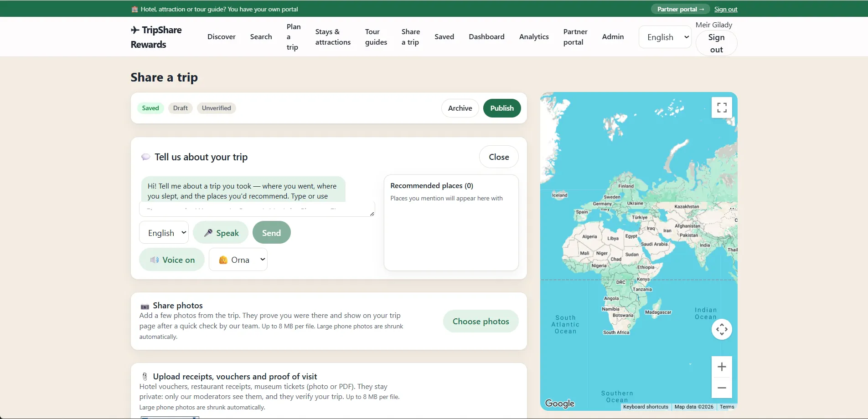Screen dimensions: 868x419
Task: Click the Draft status badge
Action: pos(181,108)
